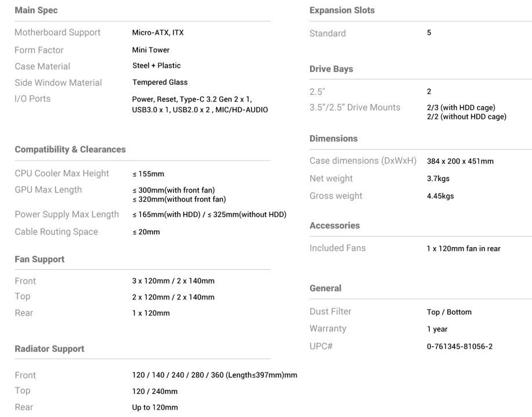The height and width of the screenshot is (417, 532).
Task: Select the Compatibility & Clearances heading
Action: click(x=70, y=150)
